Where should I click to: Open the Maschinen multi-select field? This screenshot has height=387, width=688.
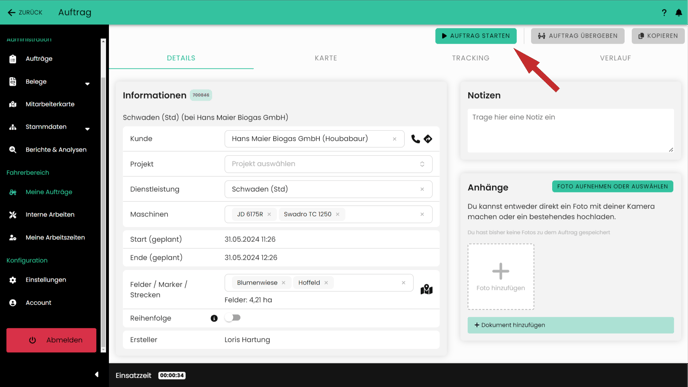pyautogui.click(x=328, y=214)
